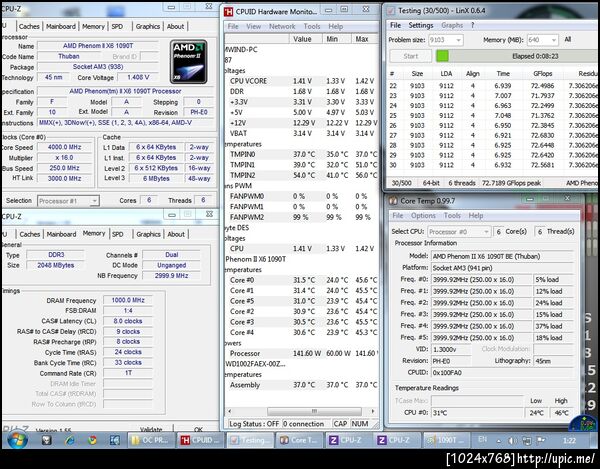Click the VID 1.3000v field in Core Temp

click(x=451, y=349)
